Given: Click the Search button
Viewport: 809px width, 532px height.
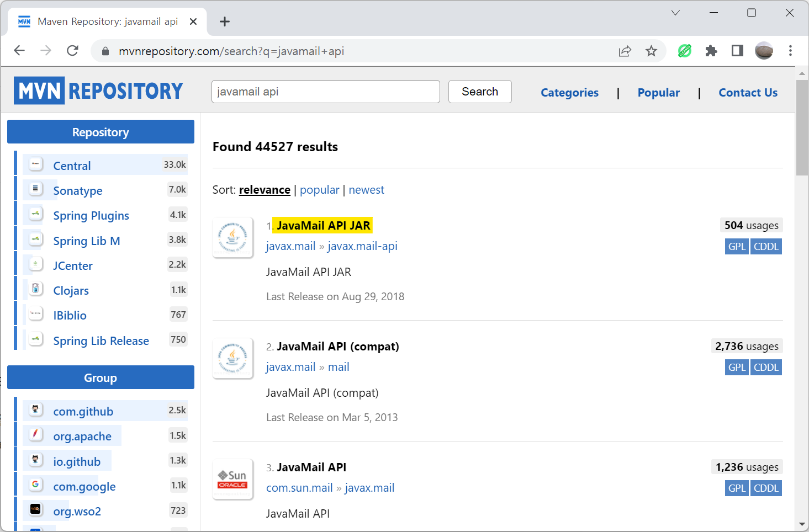Looking at the screenshot, I should (480, 92).
